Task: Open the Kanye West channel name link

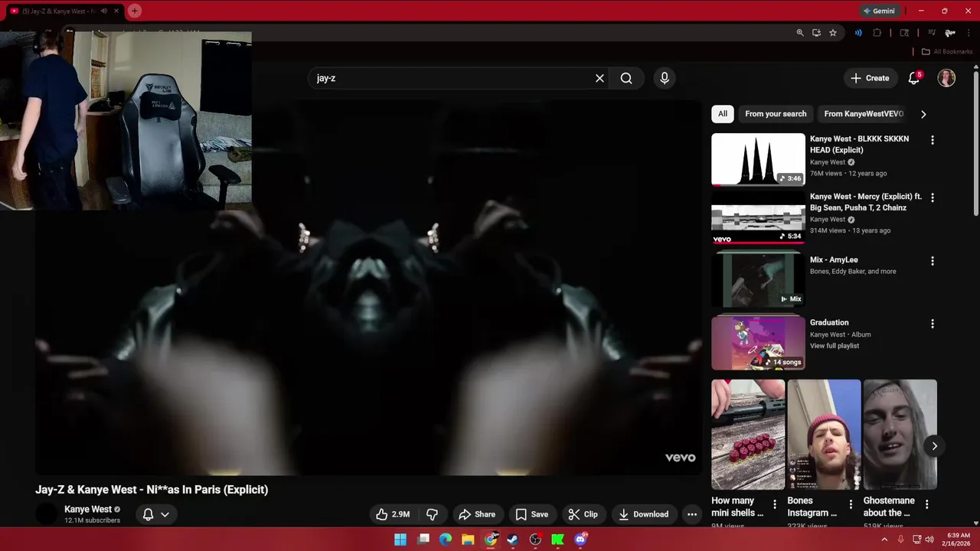Action: pyautogui.click(x=87, y=509)
